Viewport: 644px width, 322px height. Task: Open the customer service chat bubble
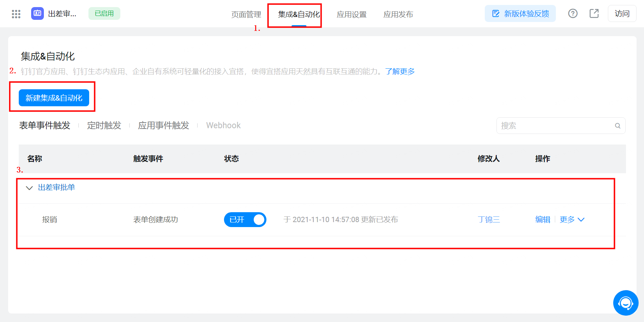coord(625,303)
